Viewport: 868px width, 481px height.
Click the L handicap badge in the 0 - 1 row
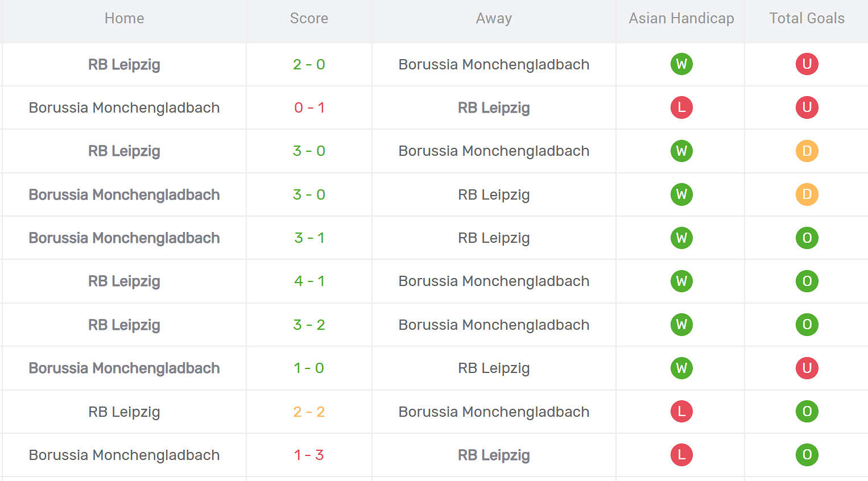681,107
